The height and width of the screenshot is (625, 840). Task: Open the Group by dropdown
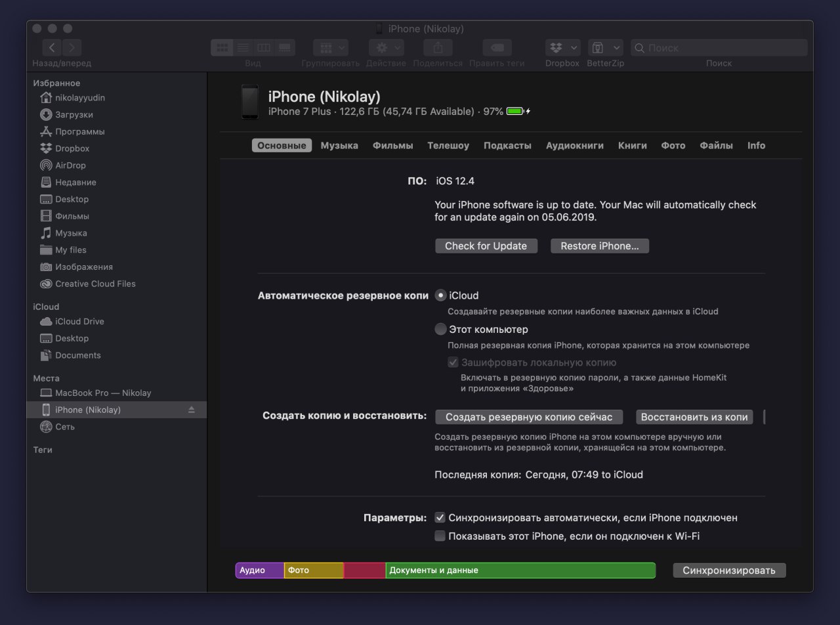[331, 47]
